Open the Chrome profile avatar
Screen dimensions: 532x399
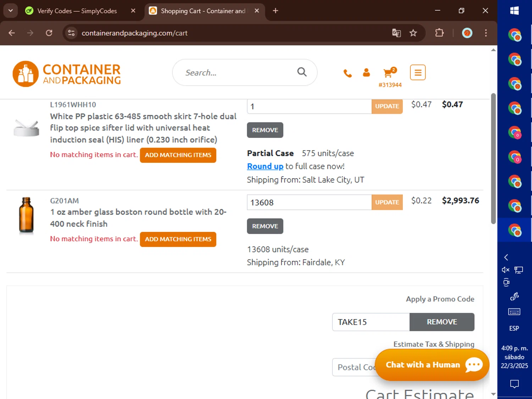pos(467,33)
